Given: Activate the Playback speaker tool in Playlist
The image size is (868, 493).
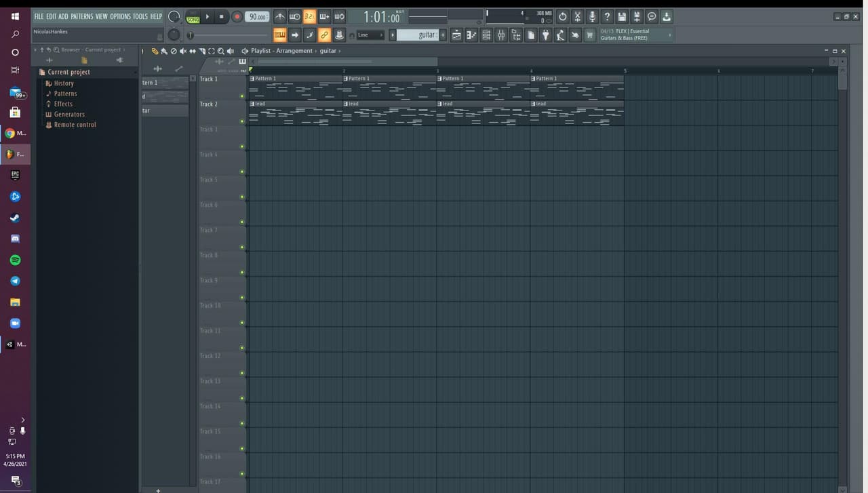Looking at the screenshot, I should click(231, 51).
